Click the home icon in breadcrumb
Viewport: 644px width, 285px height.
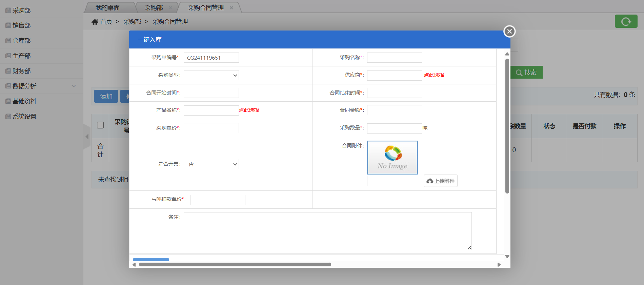point(95,22)
